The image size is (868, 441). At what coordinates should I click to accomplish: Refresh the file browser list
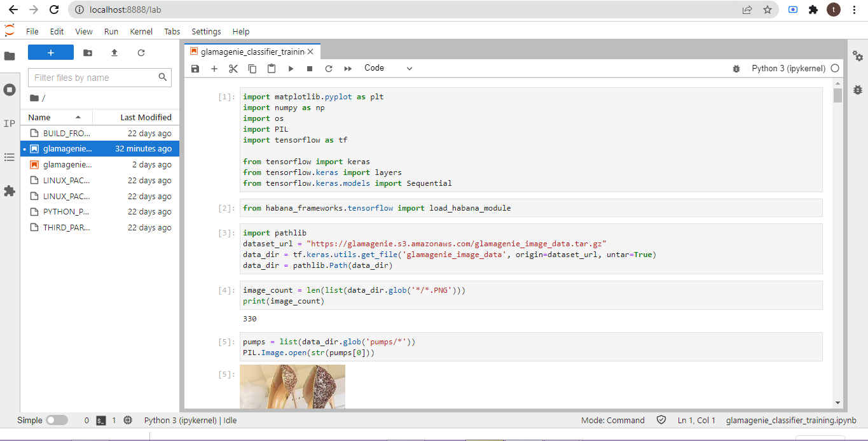(141, 53)
